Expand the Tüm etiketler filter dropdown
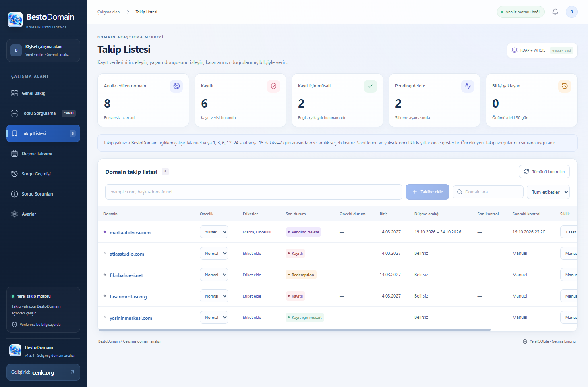The image size is (588, 387). click(x=548, y=192)
